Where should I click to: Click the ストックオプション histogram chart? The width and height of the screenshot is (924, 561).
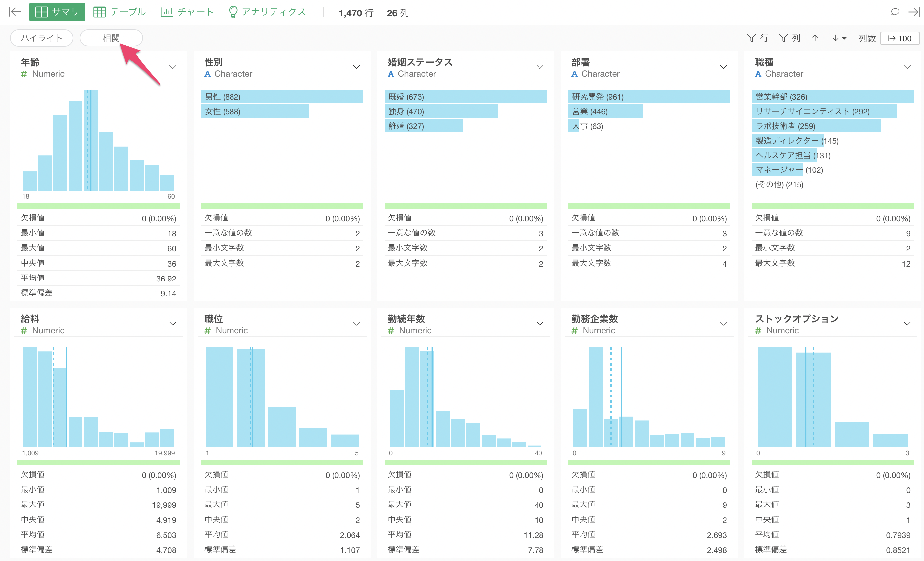click(x=833, y=397)
